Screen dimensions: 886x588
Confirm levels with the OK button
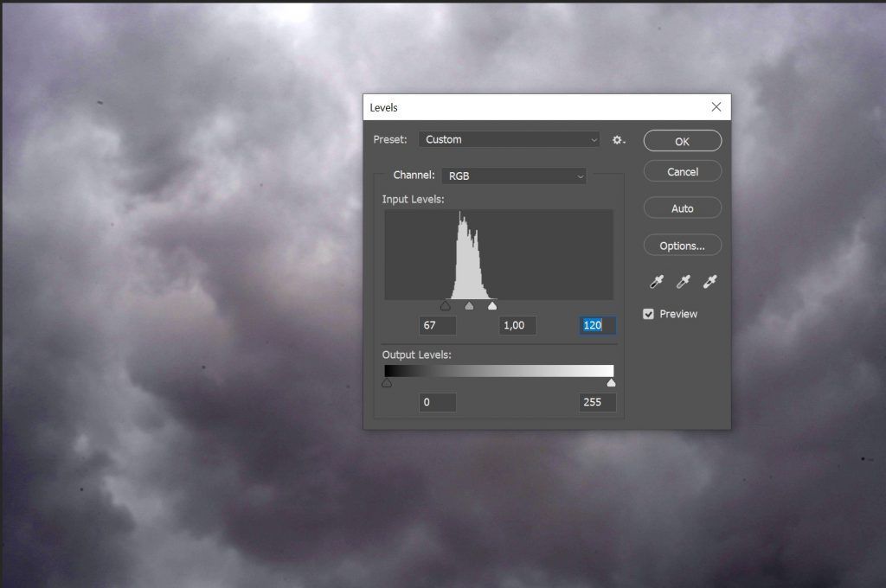[682, 141]
